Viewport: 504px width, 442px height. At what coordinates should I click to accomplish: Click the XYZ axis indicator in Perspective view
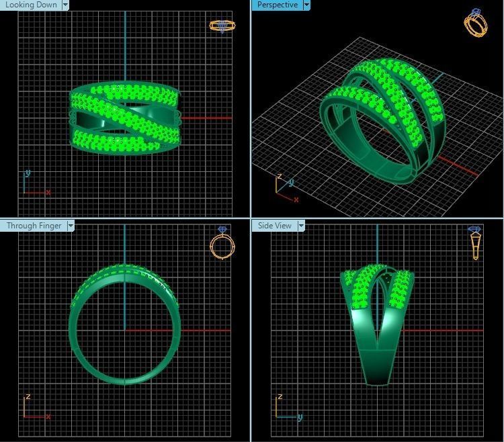tap(287, 188)
